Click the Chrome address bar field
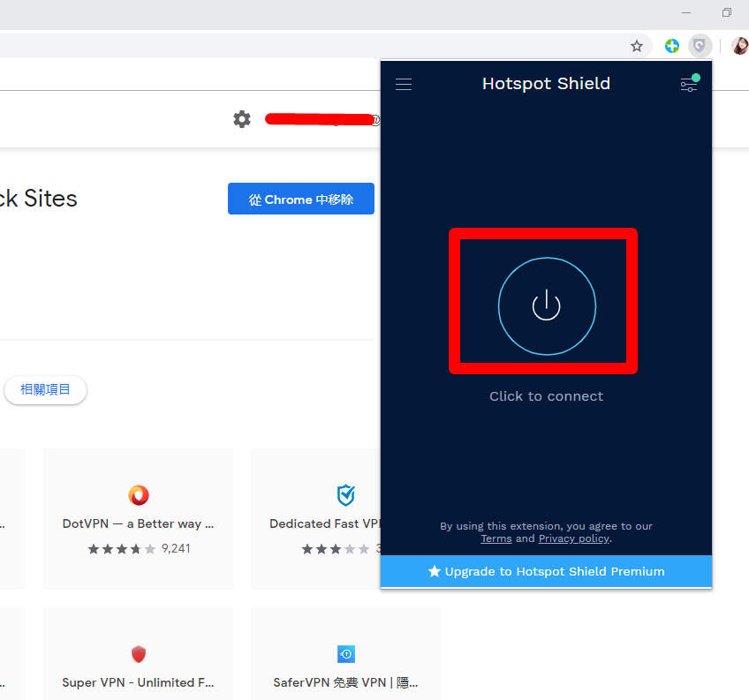The image size is (749, 700). tap(309, 46)
